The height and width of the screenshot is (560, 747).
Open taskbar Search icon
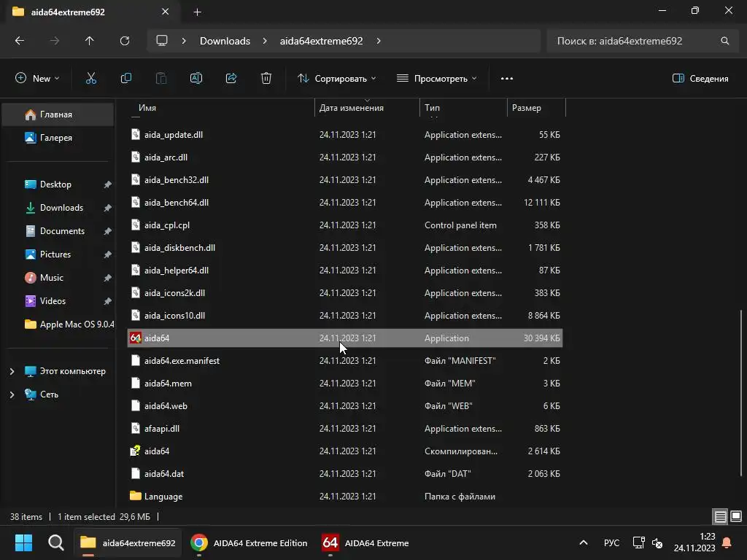tap(55, 542)
